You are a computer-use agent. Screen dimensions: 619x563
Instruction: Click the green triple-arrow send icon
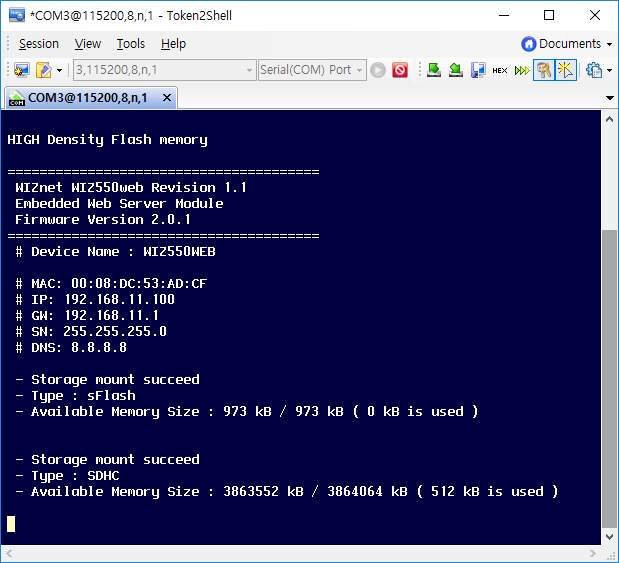[522, 71]
